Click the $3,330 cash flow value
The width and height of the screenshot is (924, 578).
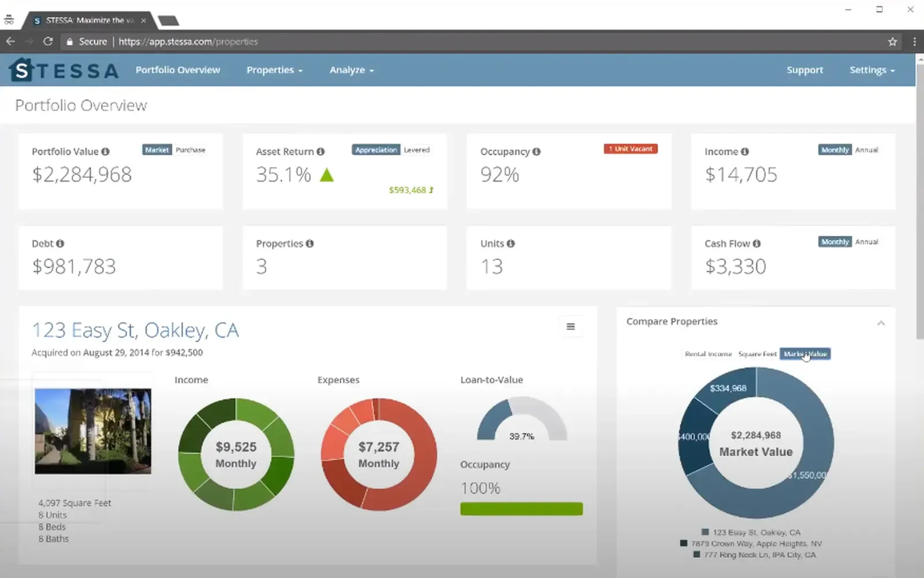[735, 266]
